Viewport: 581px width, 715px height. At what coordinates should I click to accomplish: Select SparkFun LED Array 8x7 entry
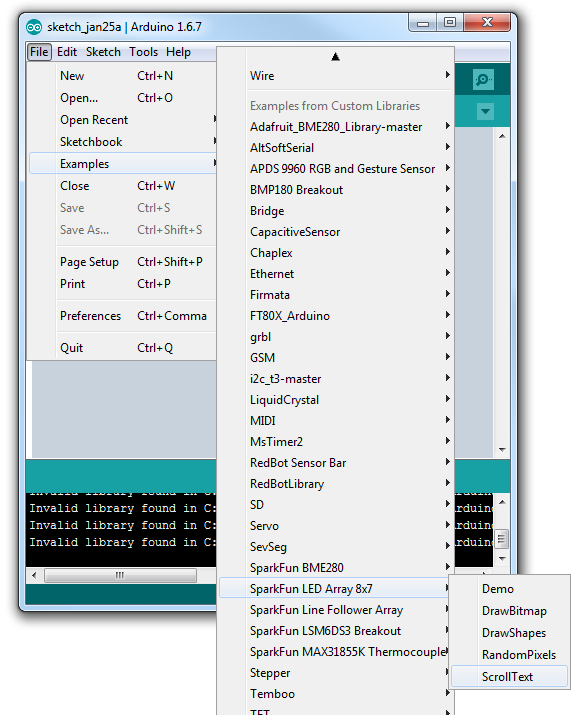336,588
